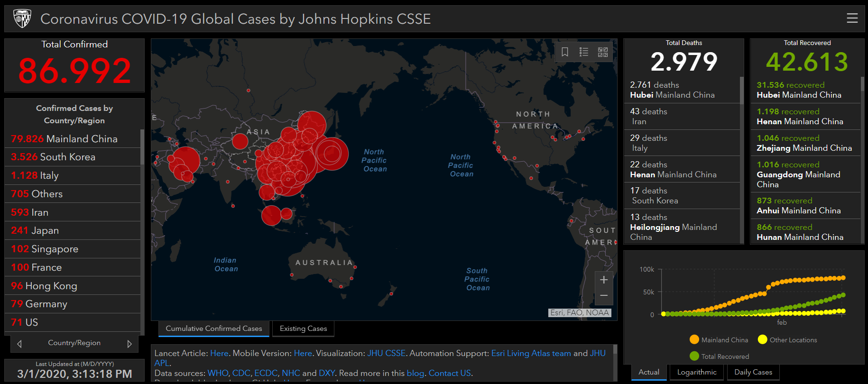Zoom out on the map with minus
The image size is (868, 384).
pos(604,296)
